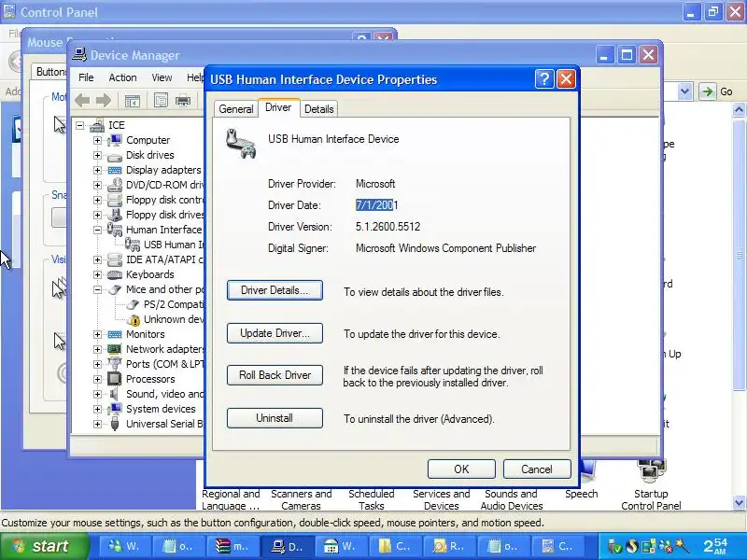Image resolution: width=747 pixels, height=560 pixels.
Task: Click the Driver Version 5.1.2600.5512 text
Action: point(388,227)
